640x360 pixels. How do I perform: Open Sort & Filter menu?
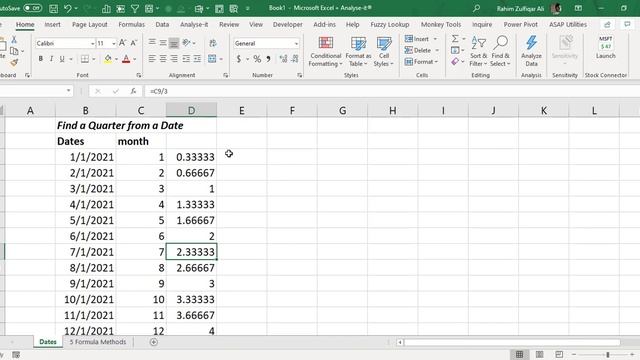tap(478, 51)
